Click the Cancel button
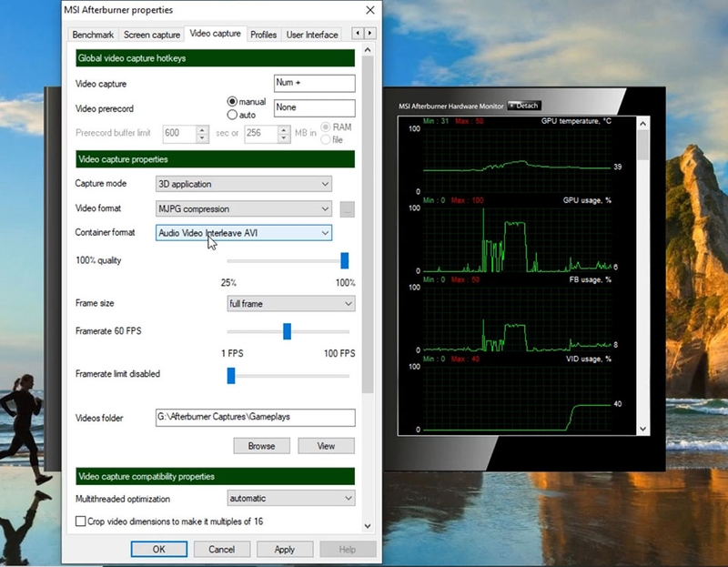 click(221, 549)
